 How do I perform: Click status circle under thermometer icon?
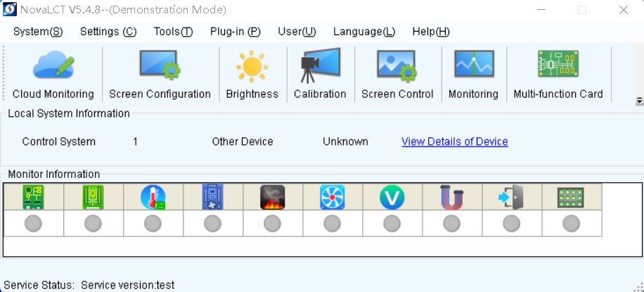tap(153, 224)
